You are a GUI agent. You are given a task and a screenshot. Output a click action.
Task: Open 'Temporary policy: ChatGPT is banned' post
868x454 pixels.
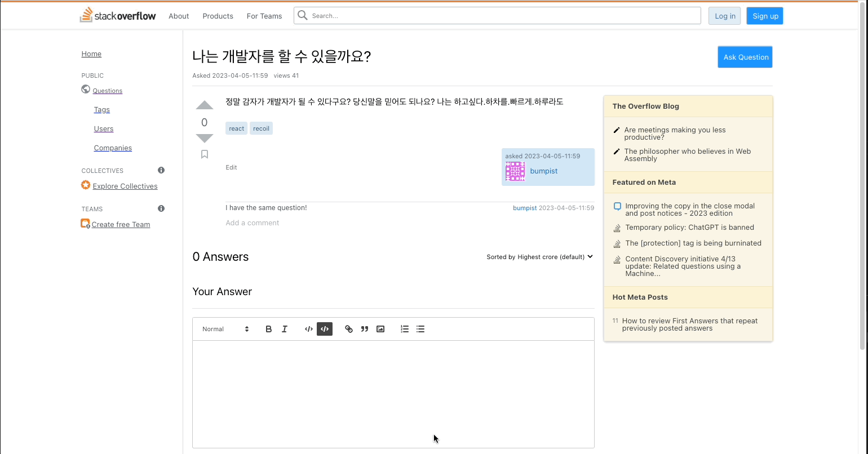click(x=689, y=228)
